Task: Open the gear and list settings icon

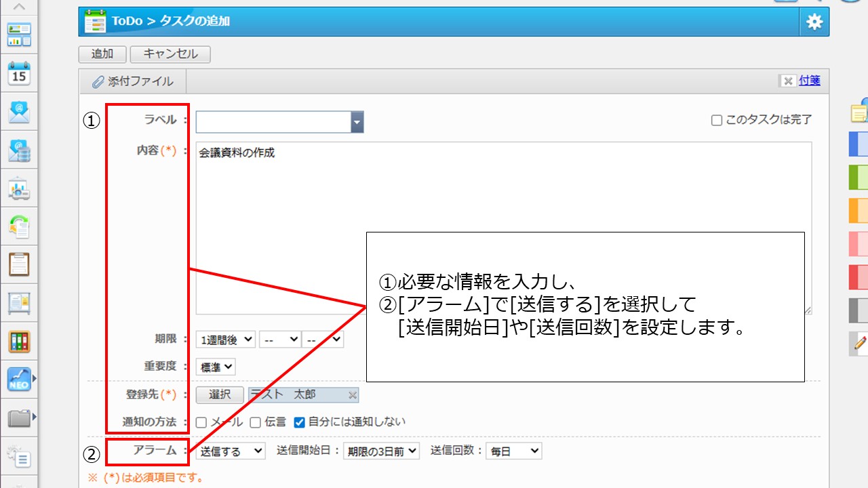Action: click(19, 457)
